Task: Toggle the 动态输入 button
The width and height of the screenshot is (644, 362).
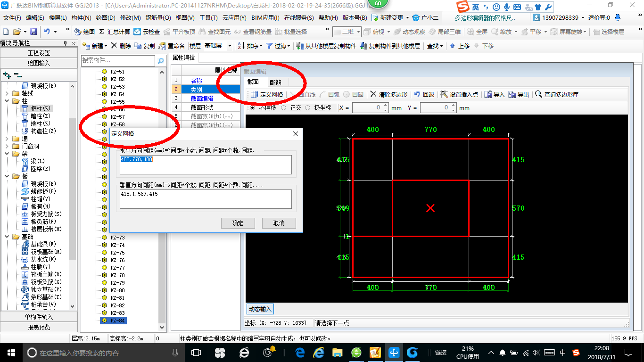Action: [260, 309]
